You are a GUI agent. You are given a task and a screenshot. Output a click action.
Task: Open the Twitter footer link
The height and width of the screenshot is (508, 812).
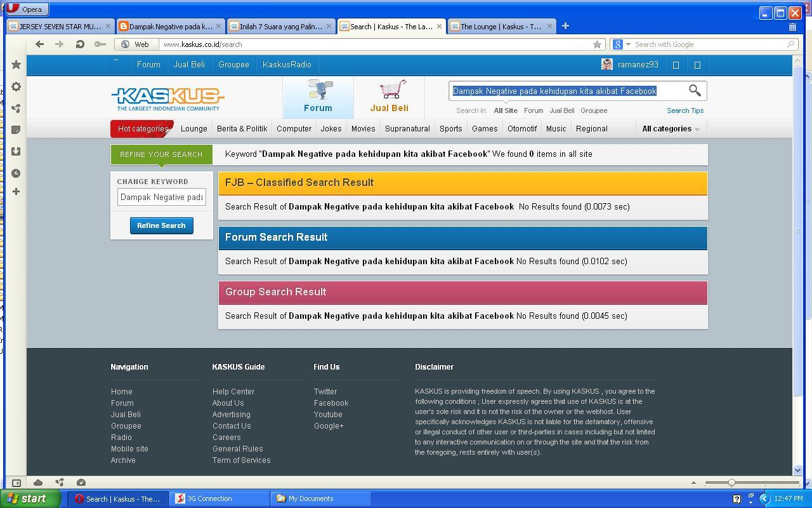click(x=325, y=392)
